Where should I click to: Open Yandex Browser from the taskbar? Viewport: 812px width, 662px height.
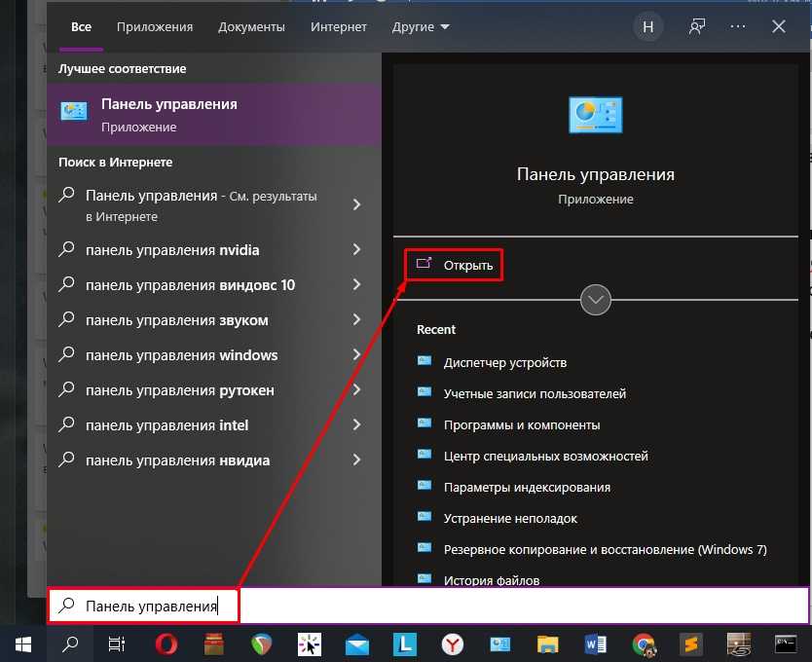tap(453, 644)
